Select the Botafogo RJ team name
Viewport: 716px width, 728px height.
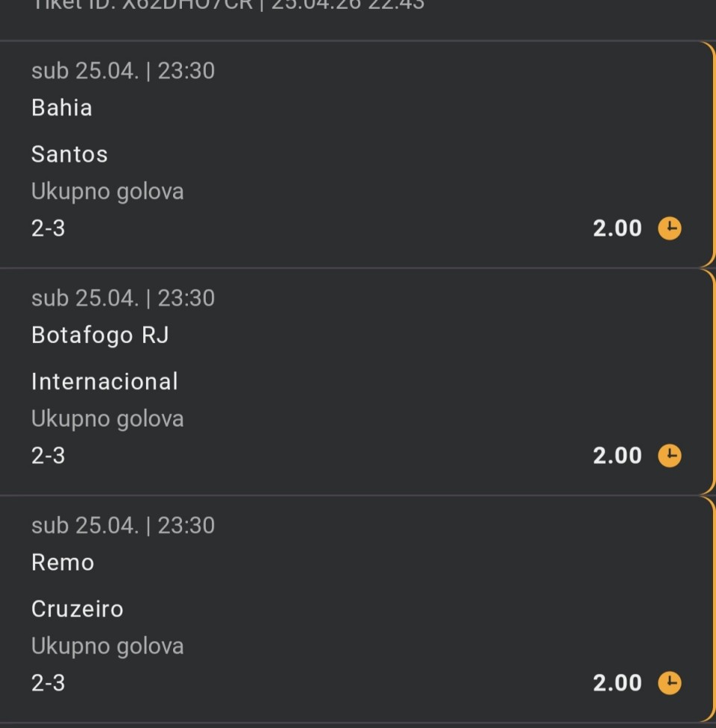[x=100, y=336]
